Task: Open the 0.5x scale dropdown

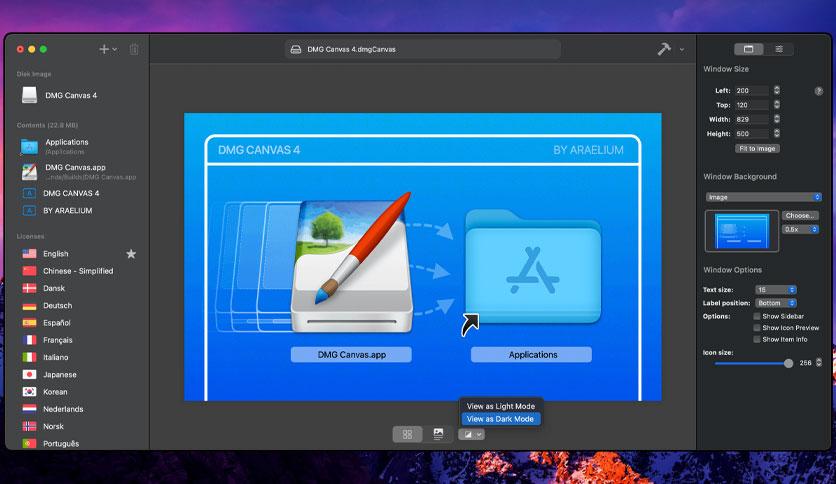Action: [x=800, y=229]
